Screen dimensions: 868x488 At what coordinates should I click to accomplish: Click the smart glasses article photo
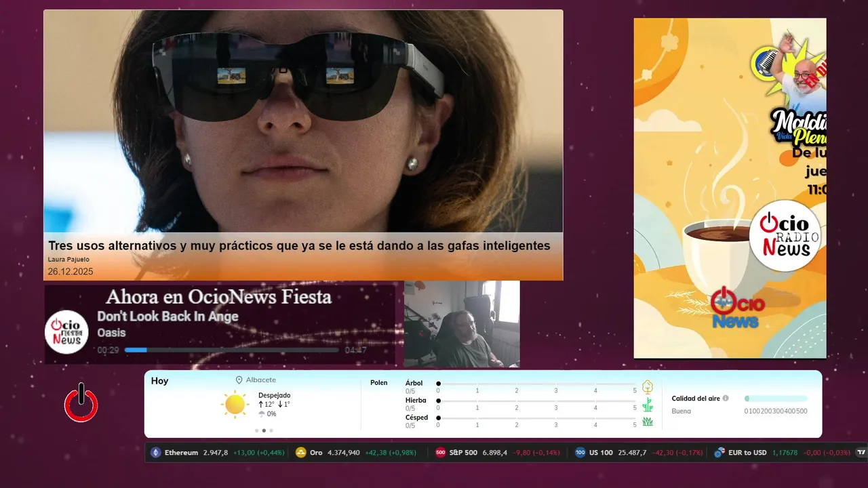point(303,121)
